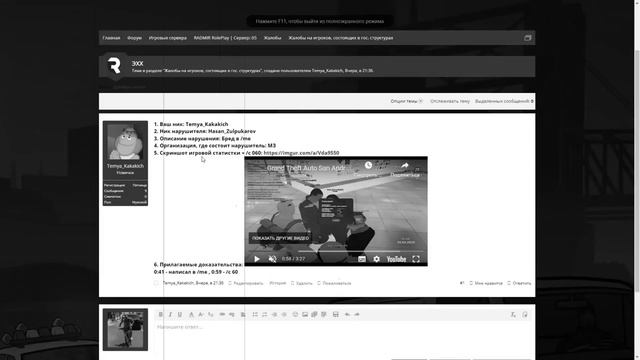The image size is (640, 360).
Task: Open font size menu in editor
Action: (x=201, y=314)
